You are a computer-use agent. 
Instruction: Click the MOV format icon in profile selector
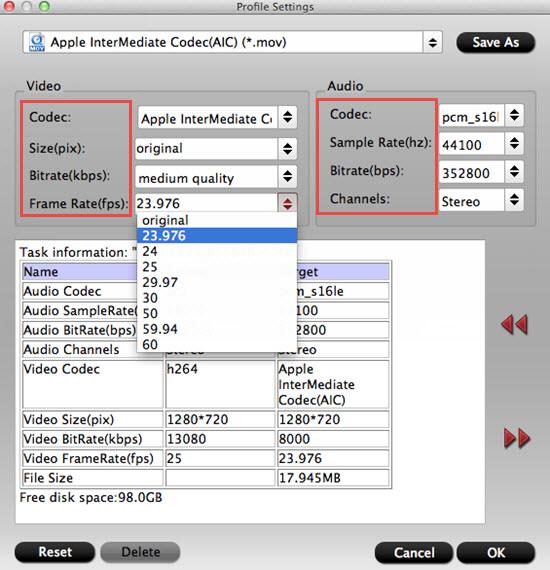[37, 43]
